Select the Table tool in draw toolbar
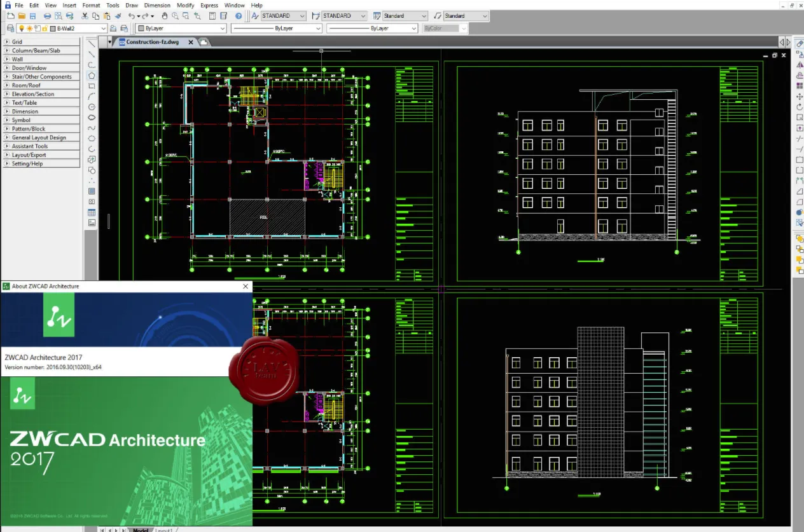Screen dimensions: 804x532 tap(92, 212)
